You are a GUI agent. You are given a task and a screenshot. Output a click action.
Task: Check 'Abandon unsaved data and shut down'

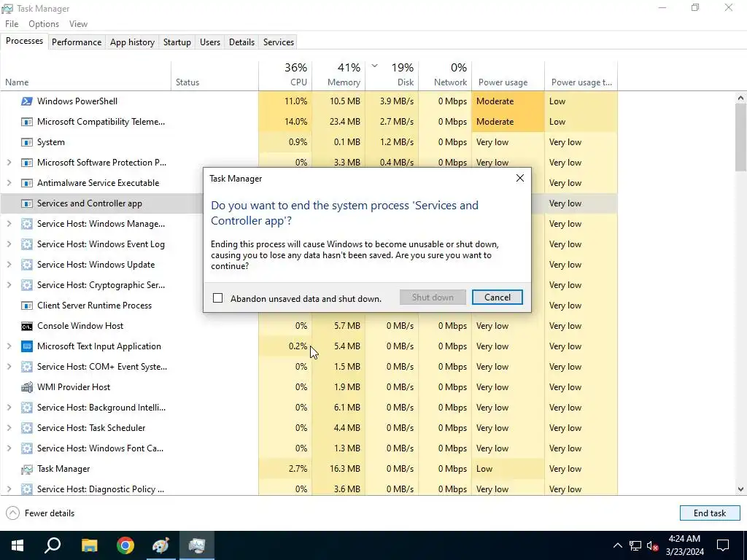pos(217,298)
